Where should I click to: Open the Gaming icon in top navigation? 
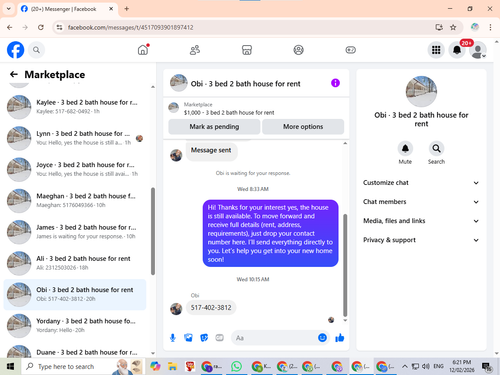point(350,50)
